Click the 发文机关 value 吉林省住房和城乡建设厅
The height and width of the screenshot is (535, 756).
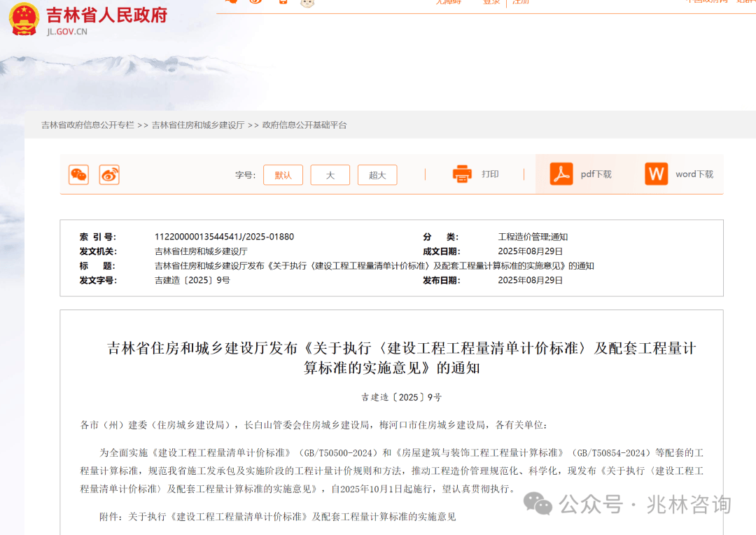201,251
